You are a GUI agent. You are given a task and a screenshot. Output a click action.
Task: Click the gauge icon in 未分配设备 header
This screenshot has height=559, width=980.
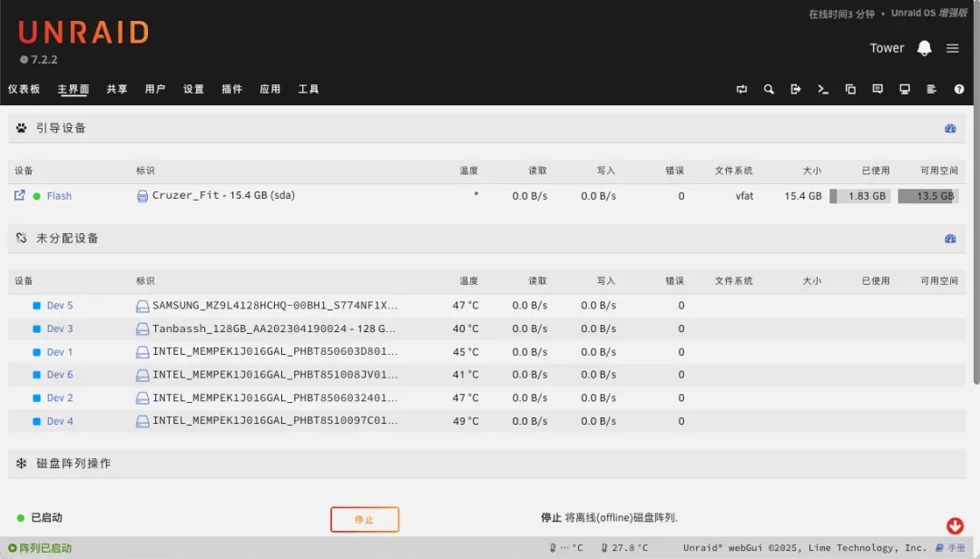tap(950, 239)
